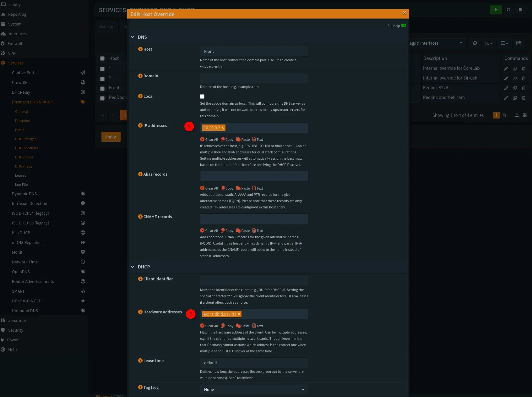Switch to the General tab
The width and height of the screenshot is (532, 397).
pyautogui.click(x=106, y=26)
